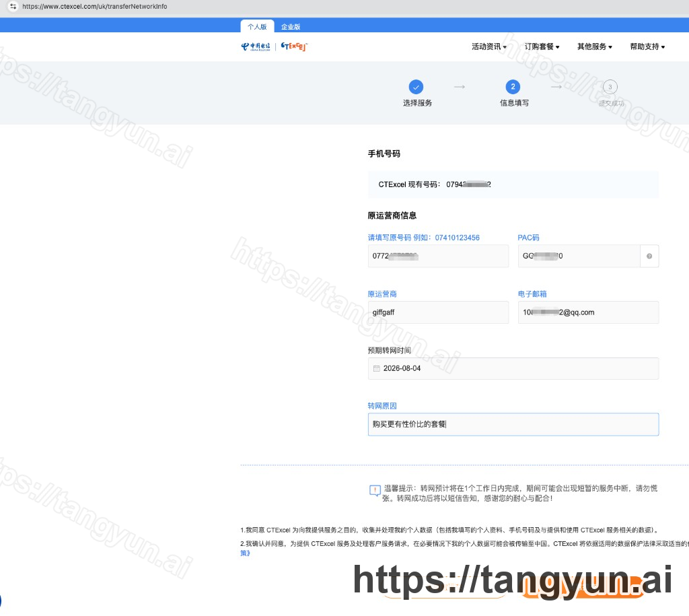Click the 电子邮箱 email input field
Viewport: 689px width, 616px height.
pos(588,312)
